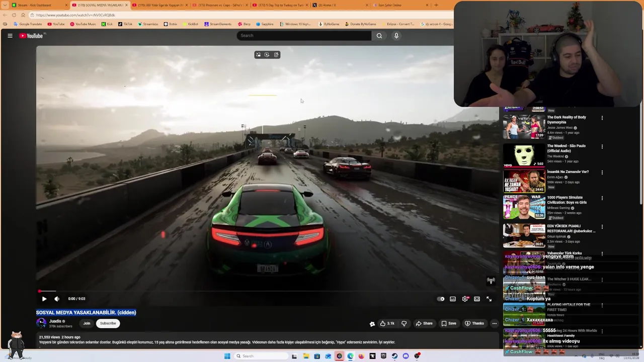Open The Weeknd São Paulo video thumbnail

[524, 155]
